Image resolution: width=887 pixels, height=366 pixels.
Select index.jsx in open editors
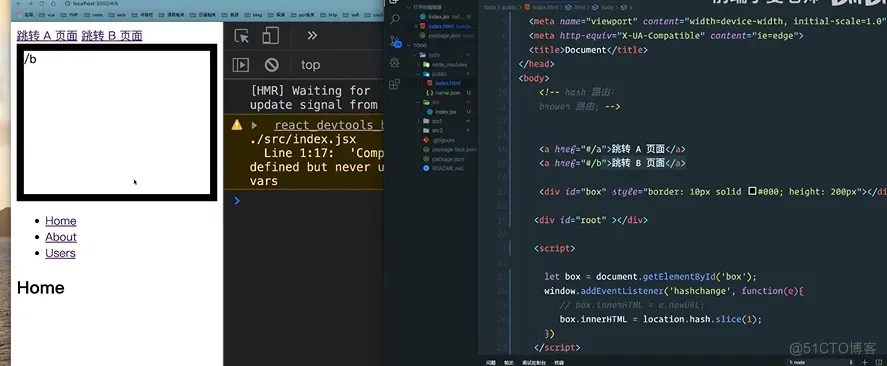438,17
